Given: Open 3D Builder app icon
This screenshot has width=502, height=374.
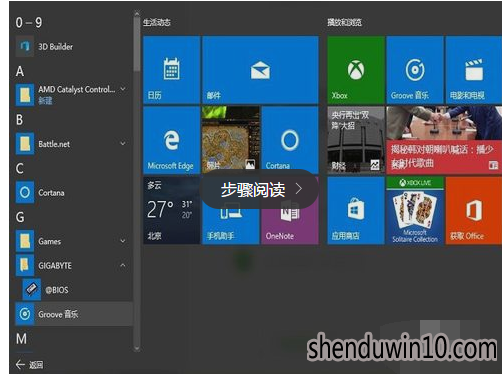Looking at the screenshot, I should click(25, 46).
